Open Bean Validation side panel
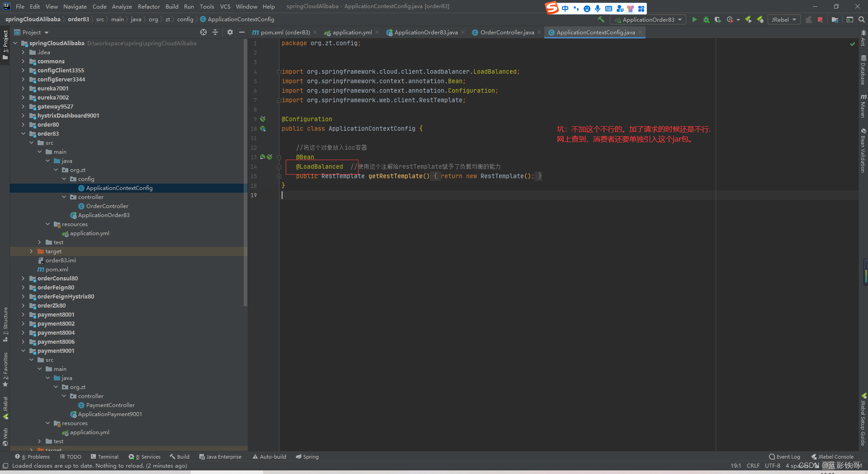This screenshot has width=868, height=474. tap(863, 150)
